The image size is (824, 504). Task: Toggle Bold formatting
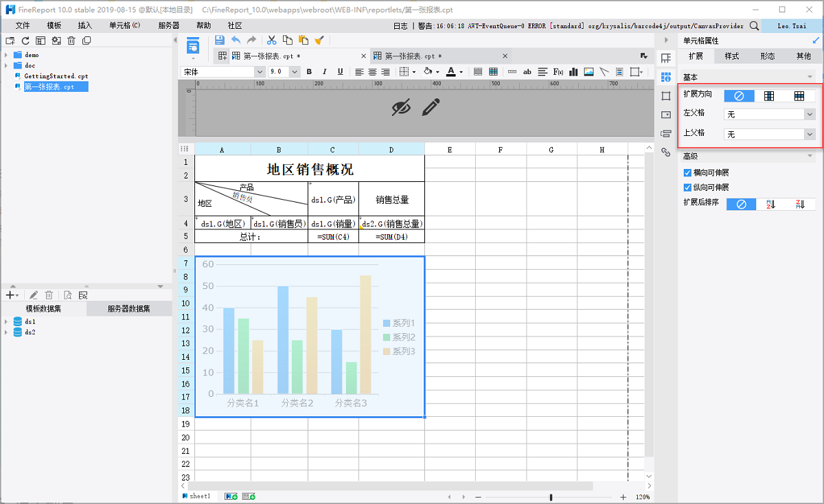point(309,71)
